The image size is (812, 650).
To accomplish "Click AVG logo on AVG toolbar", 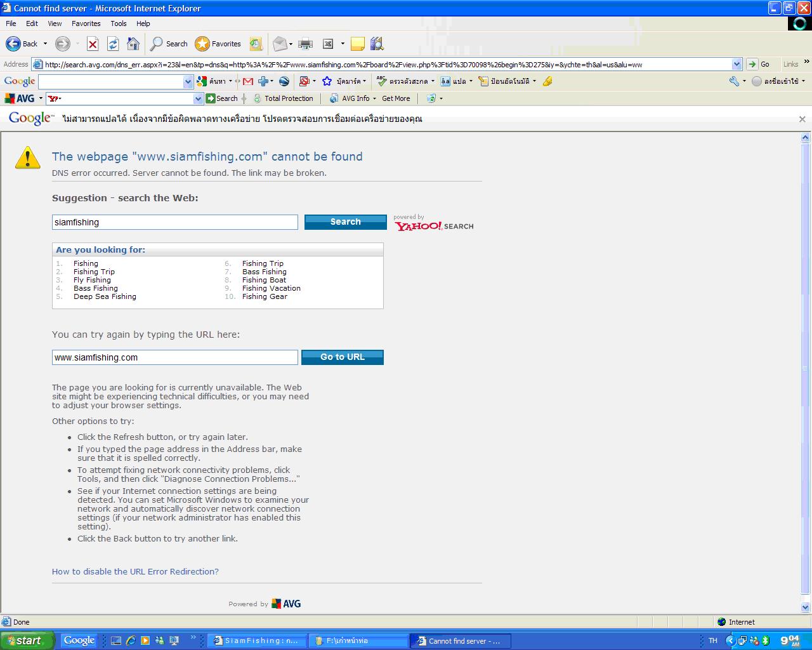I will 20,98.
